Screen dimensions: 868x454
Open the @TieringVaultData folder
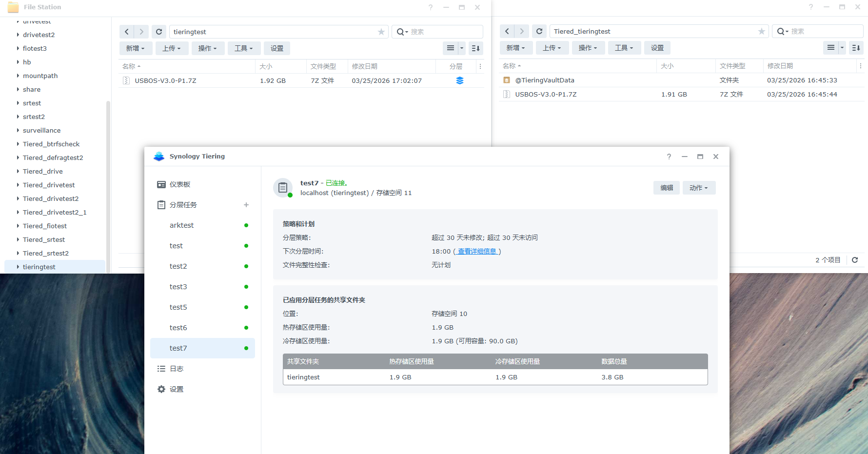pyautogui.click(x=544, y=80)
